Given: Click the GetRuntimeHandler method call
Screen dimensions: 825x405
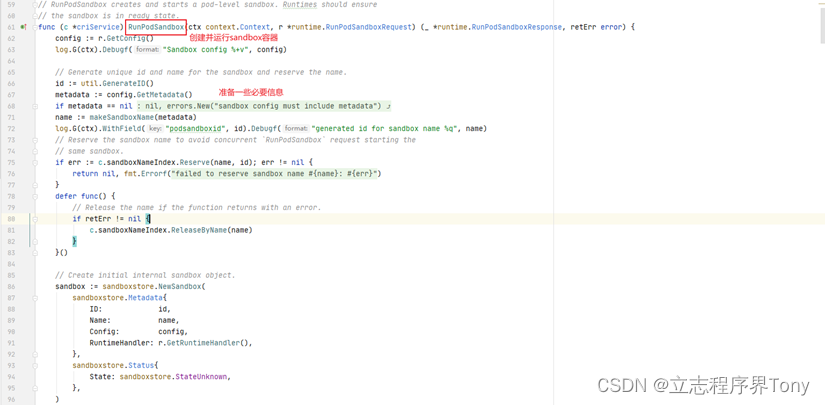Looking at the screenshot, I should tap(202, 343).
